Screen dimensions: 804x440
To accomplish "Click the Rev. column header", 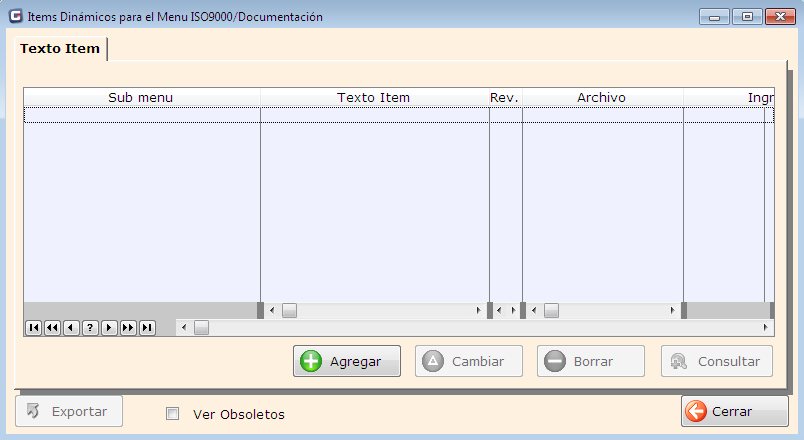I will (x=504, y=97).
